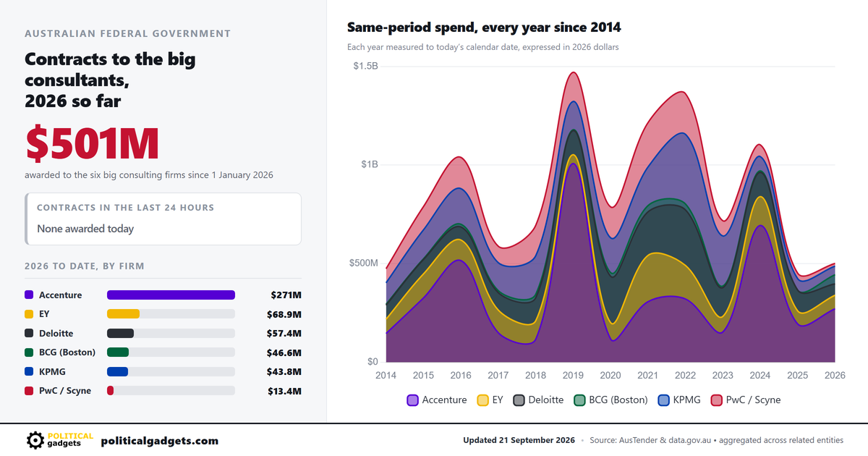
Task: Click the blue KPMG swatch in firm list
Action: coord(29,371)
